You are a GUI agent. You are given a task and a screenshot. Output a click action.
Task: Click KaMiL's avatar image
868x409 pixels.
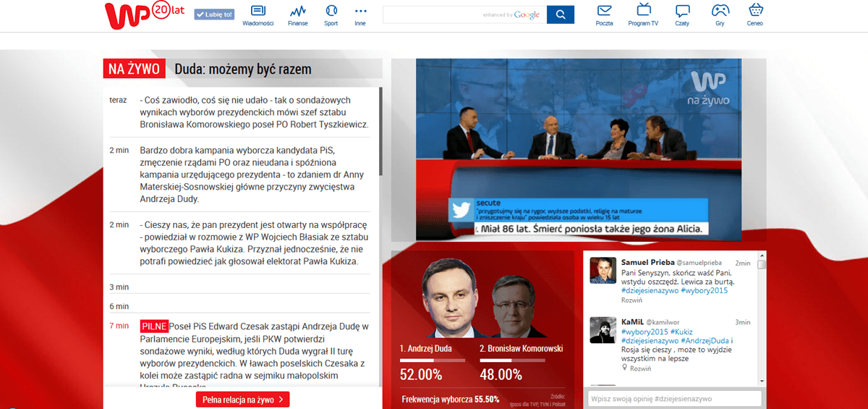point(603,330)
